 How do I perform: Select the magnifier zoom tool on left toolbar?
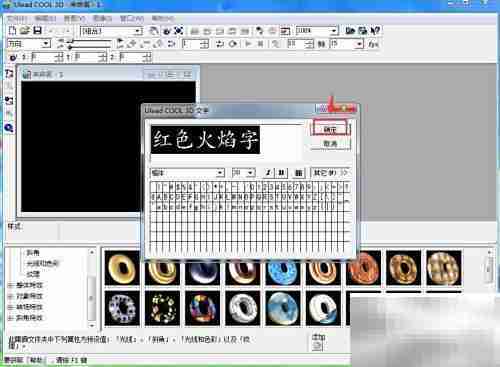pyautogui.click(x=9, y=128)
